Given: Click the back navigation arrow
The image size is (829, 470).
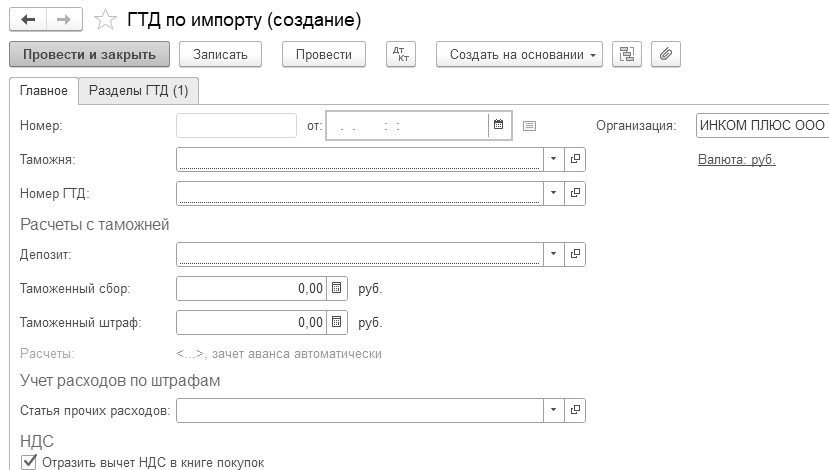Looking at the screenshot, I should tap(27, 20).
